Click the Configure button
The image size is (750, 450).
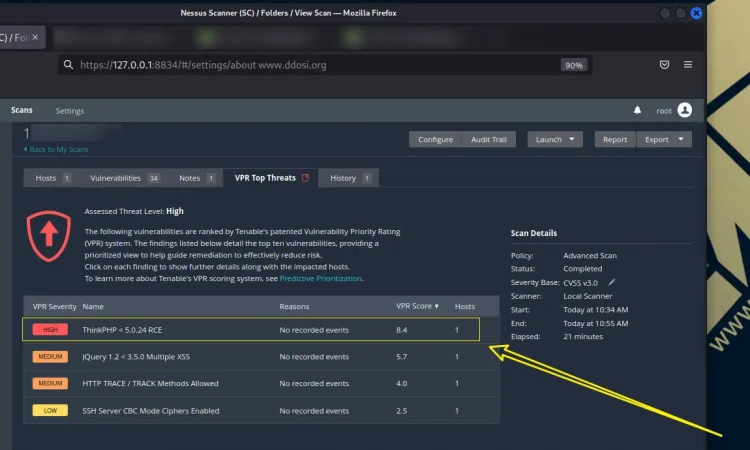[x=435, y=140]
